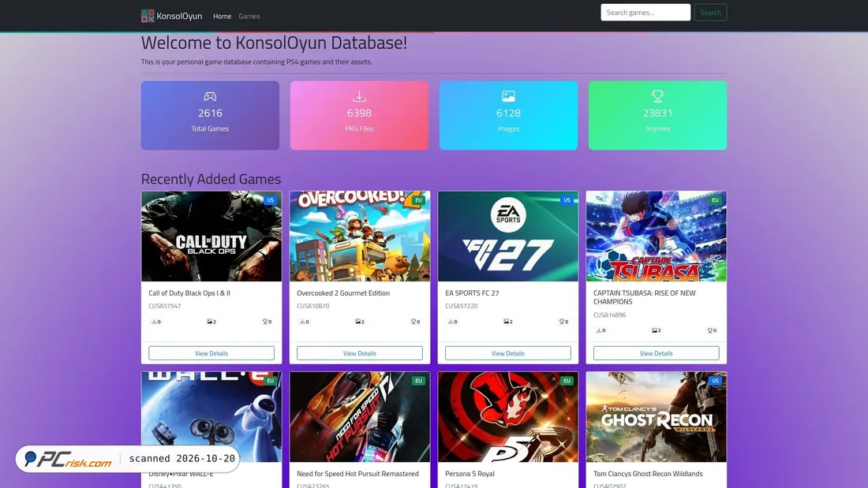
Task: Click download count icon on Overcooked 2 card
Action: click(x=302, y=322)
